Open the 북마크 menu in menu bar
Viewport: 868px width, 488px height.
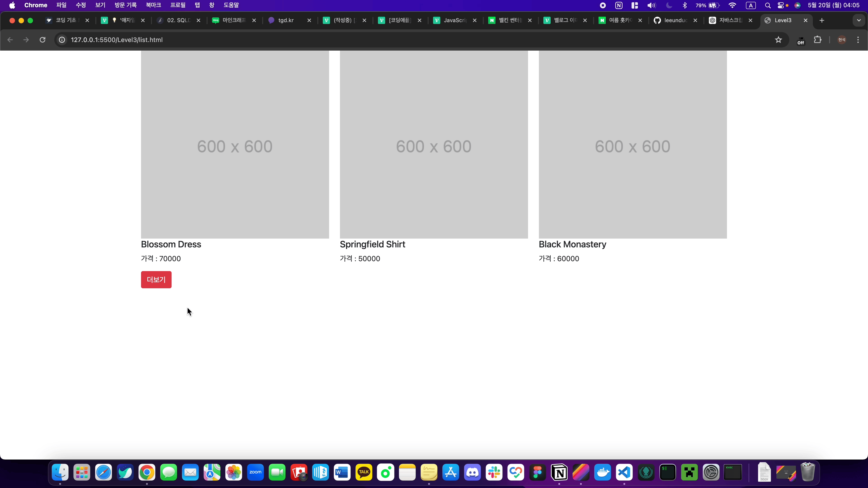click(153, 5)
